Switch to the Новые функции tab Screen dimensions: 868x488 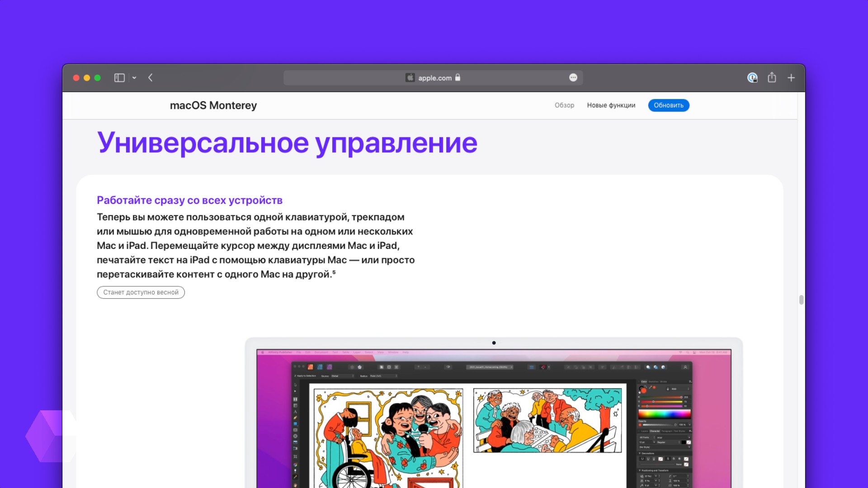tap(611, 105)
